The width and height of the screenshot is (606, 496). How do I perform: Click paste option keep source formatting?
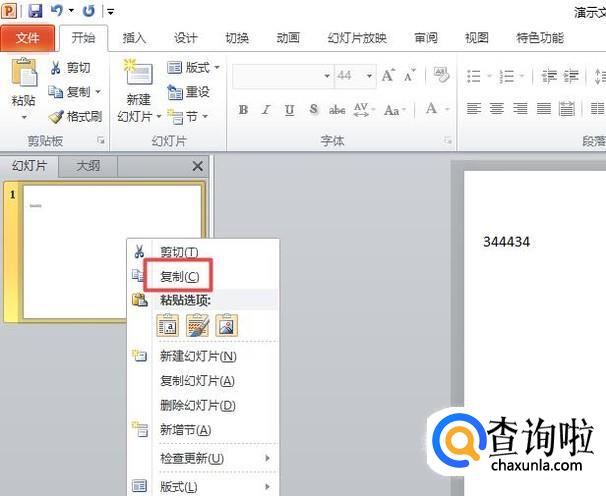197,325
